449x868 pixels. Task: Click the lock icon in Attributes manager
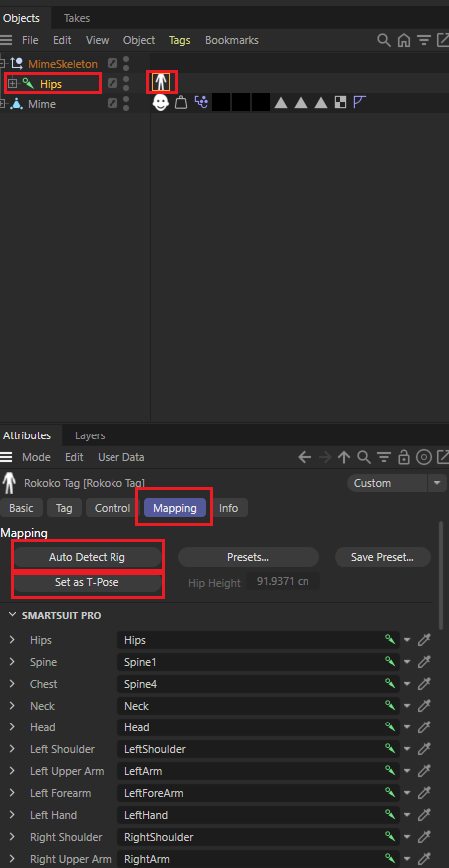tap(404, 457)
